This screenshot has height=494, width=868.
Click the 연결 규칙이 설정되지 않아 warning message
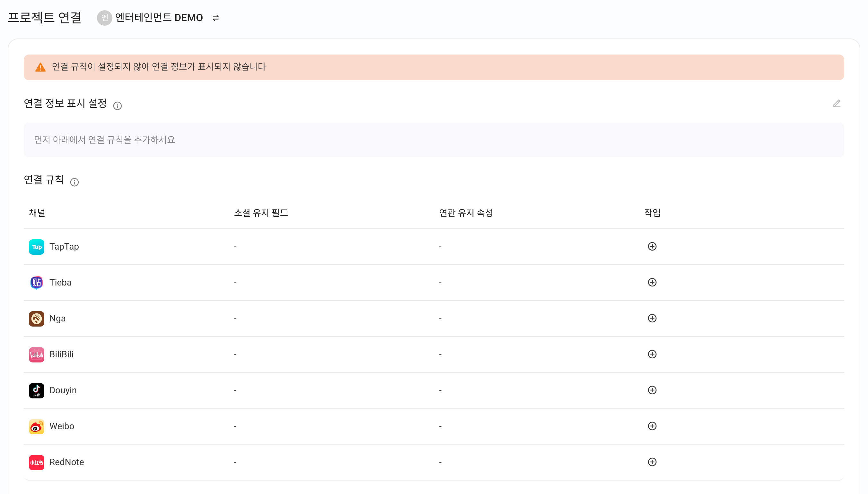click(x=159, y=66)
